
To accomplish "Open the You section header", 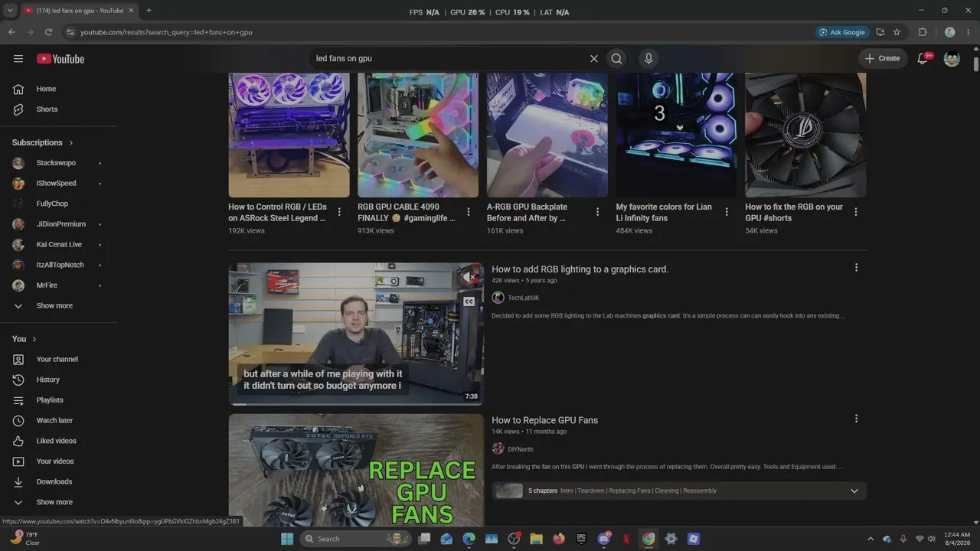I will click(24, 339).
